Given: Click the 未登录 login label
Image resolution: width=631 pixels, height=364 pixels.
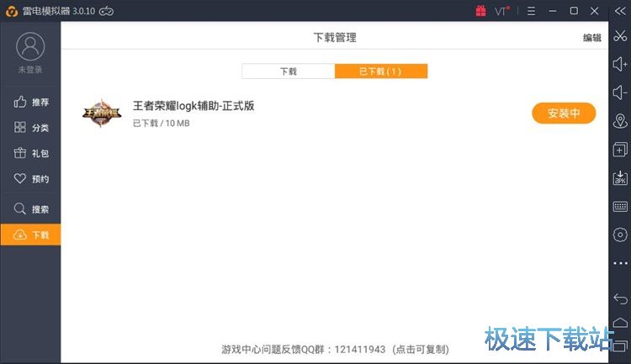Looking at the screenshot, I should (x=30, y=70).
